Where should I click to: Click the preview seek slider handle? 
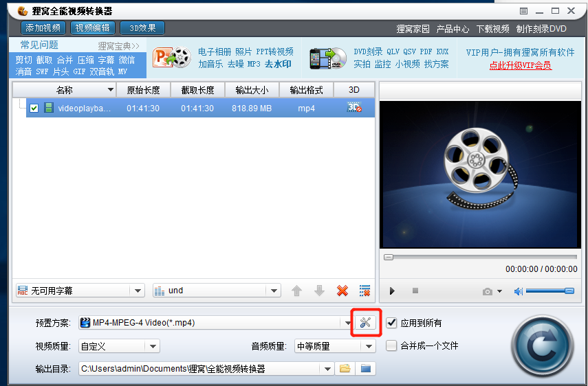(x=389, y=257)
